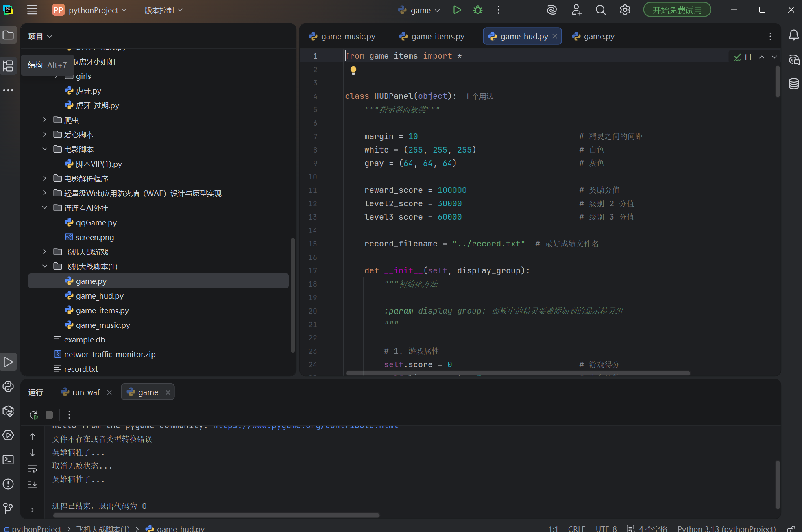Open Run panel more options
The width and height of the screenshot is (802, 532).
pos(69,415)
